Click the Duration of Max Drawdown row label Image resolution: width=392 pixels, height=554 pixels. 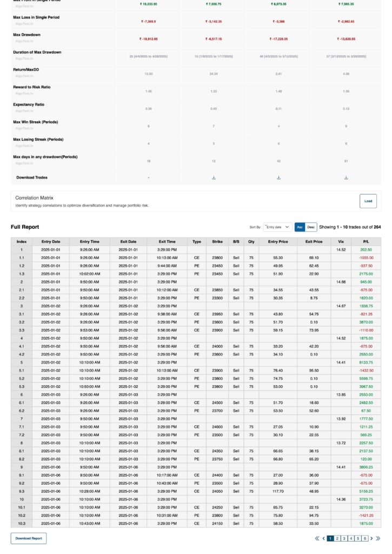pyautogui.click(x=37, y=52)
